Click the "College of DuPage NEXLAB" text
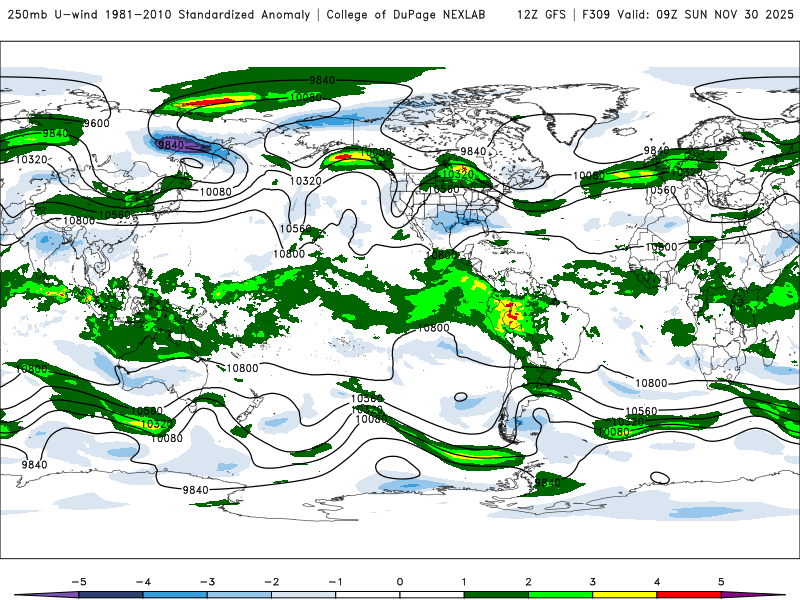Screen dimensions: 800x600 point(406,14)
